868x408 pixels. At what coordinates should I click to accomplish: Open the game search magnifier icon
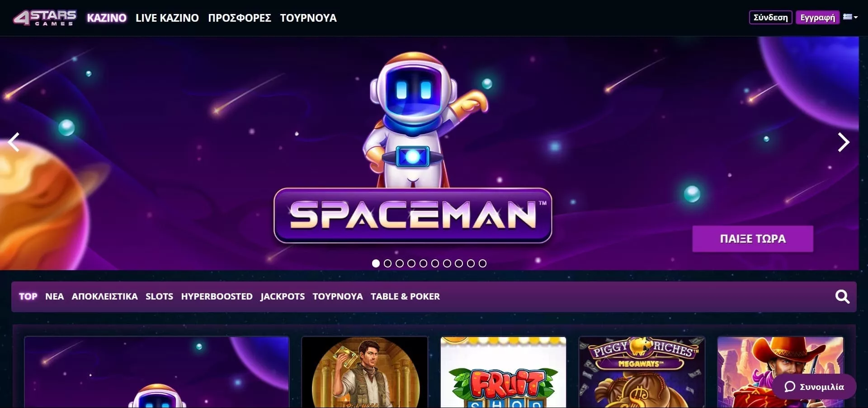pos(842,296)
